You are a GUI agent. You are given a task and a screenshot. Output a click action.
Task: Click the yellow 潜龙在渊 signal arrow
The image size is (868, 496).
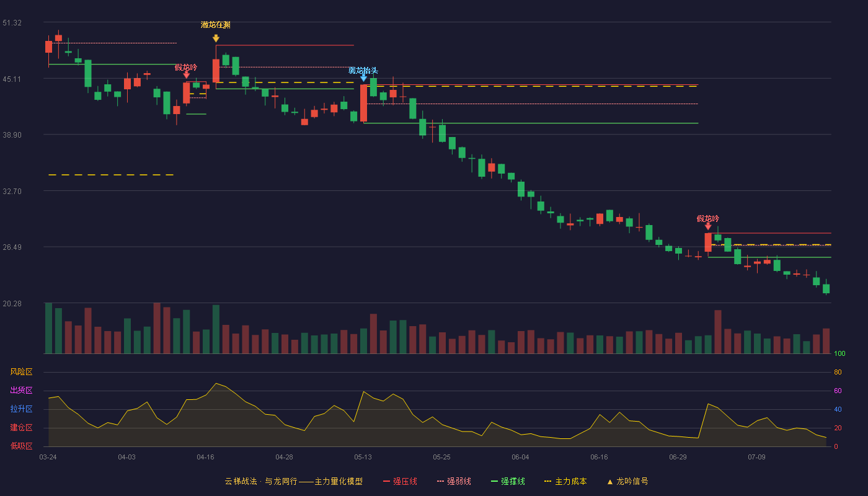(216, 38)
